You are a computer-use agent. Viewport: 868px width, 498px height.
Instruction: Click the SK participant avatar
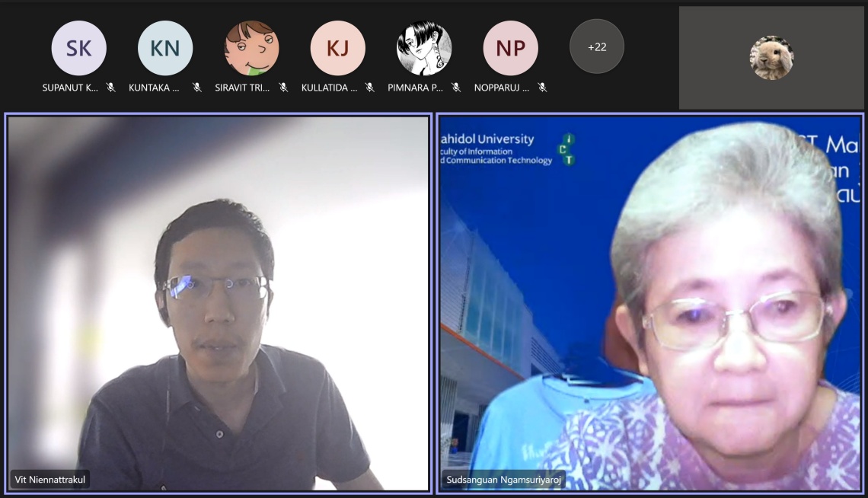(x=78, y=48)
